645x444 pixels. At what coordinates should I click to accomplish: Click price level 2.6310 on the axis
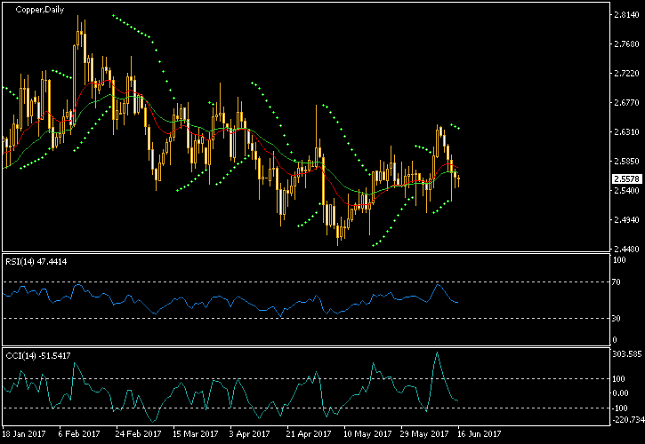point(626,132)
